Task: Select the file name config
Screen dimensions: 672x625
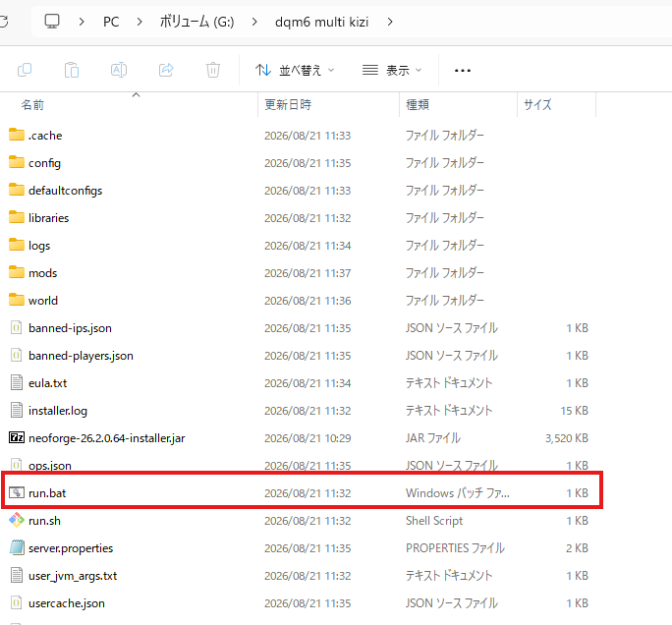Action: [44, 163]
